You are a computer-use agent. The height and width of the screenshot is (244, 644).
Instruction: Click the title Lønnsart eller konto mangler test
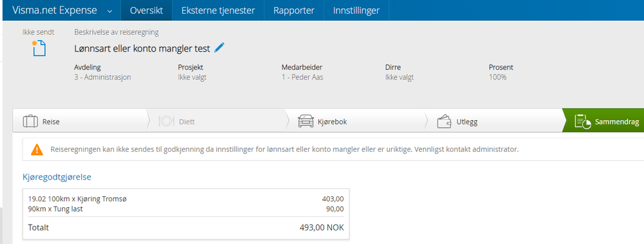[142, 48]
